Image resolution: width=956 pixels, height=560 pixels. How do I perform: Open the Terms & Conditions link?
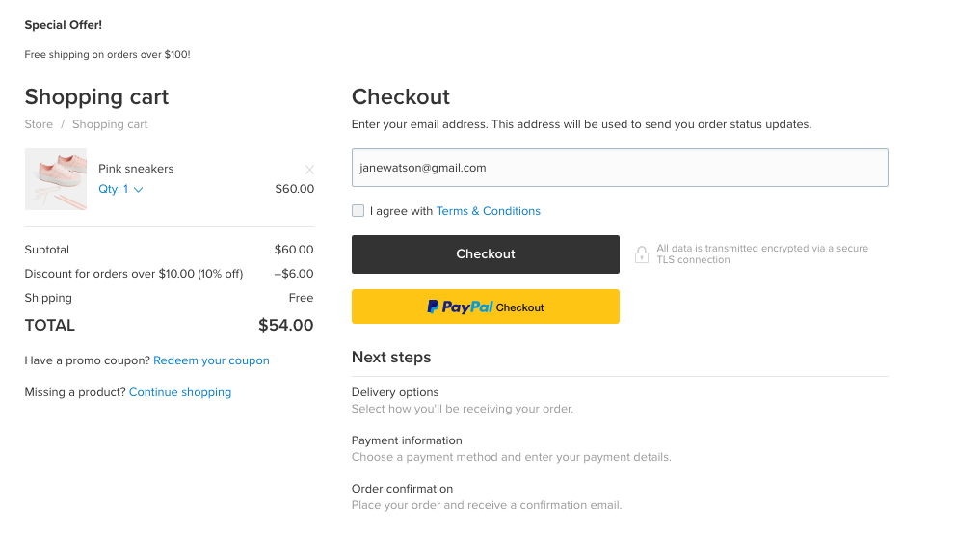point(488,211)
